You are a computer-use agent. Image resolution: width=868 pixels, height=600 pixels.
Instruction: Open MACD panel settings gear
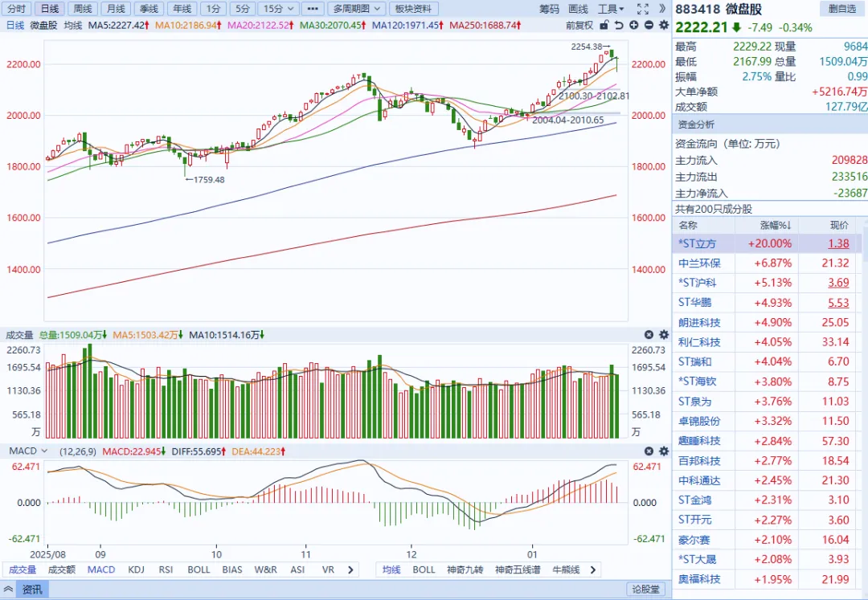coord(664,451)
